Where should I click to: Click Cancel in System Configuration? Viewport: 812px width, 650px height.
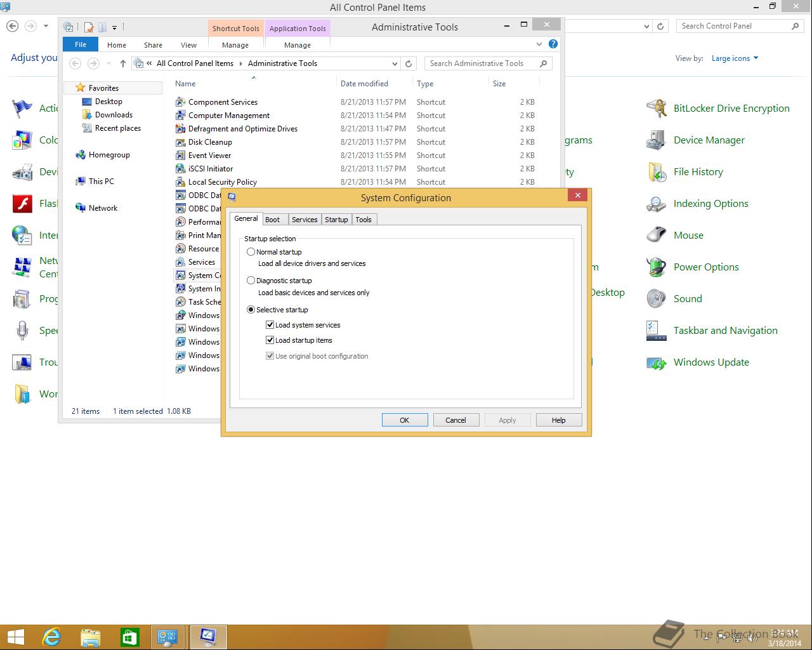[455, 420]
